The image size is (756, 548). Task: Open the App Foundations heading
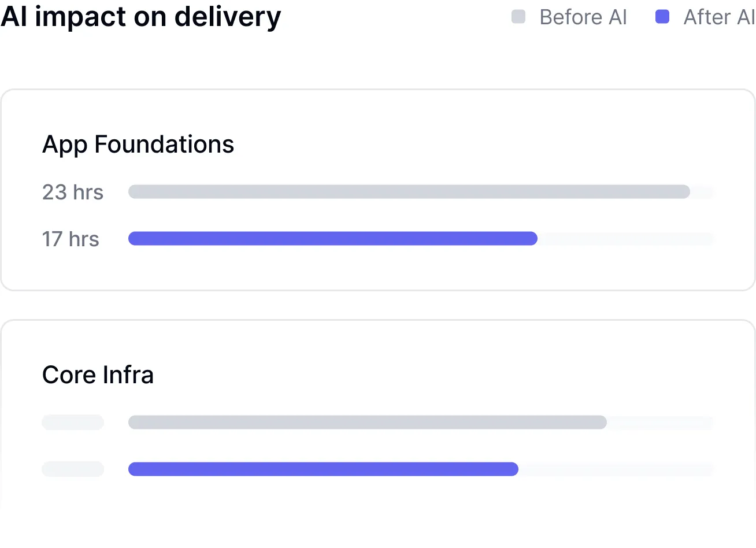click(x=138, y=145)
